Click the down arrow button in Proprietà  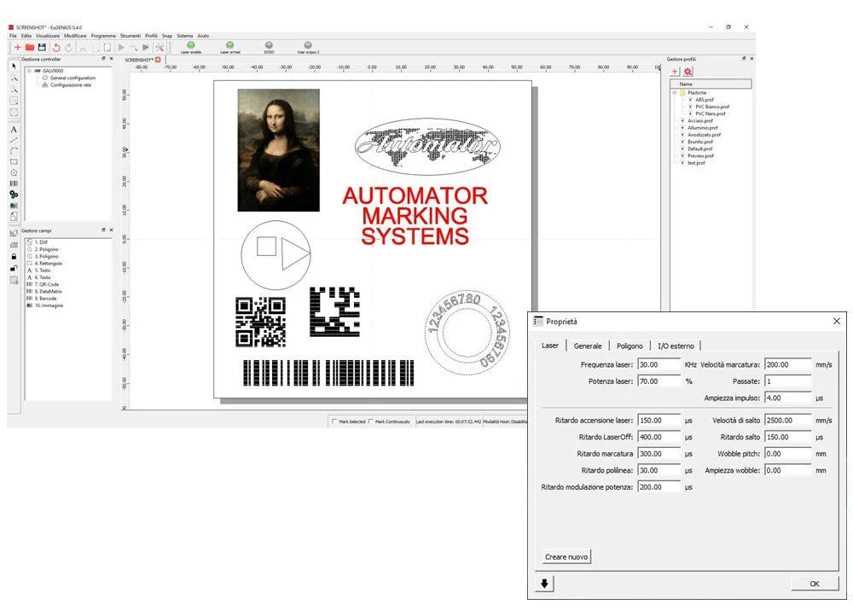[x=544, y=584]
